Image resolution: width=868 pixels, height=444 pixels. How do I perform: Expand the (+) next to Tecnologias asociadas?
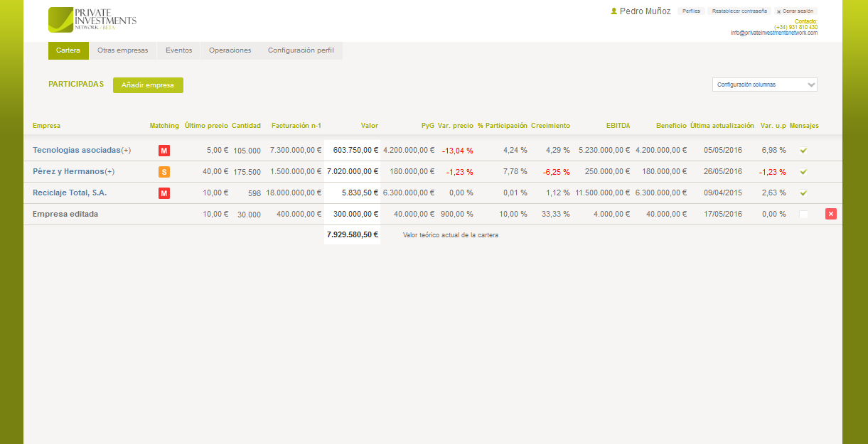[127, 151]
